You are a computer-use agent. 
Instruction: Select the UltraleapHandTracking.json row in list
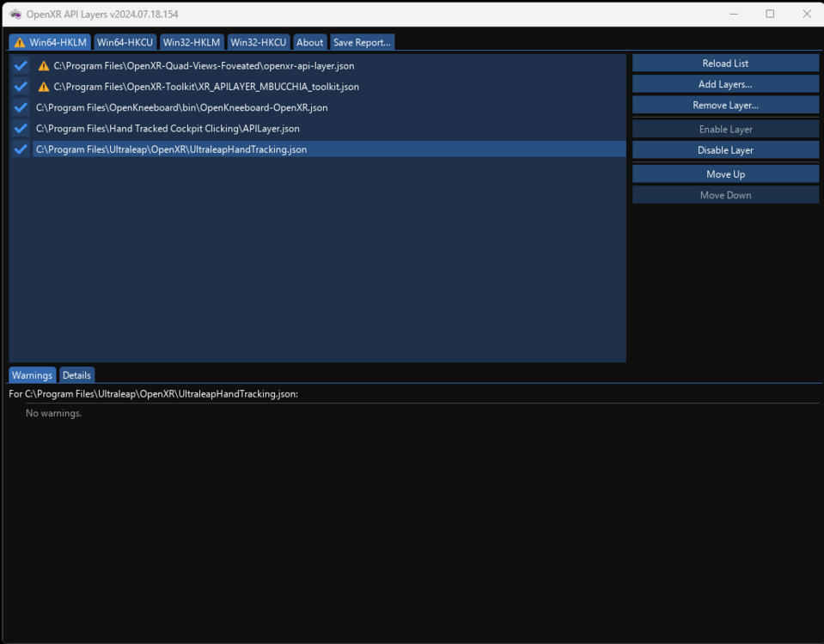click(329, 149)
